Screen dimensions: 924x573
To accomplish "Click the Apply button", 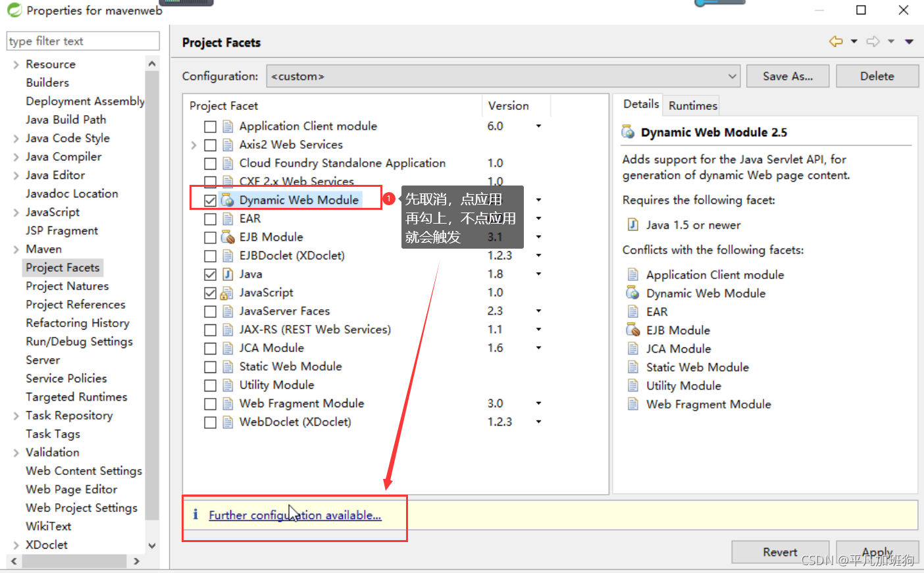I will pos(877,552).
